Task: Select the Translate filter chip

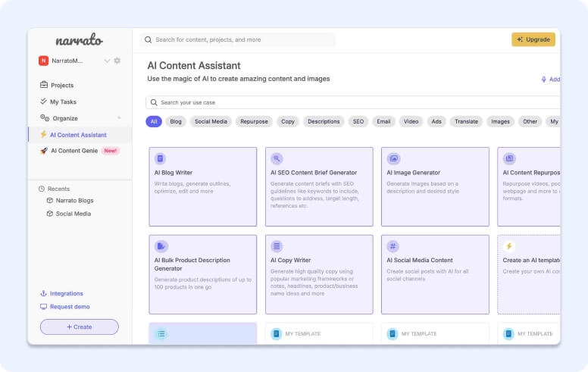Action: (466, 121)
